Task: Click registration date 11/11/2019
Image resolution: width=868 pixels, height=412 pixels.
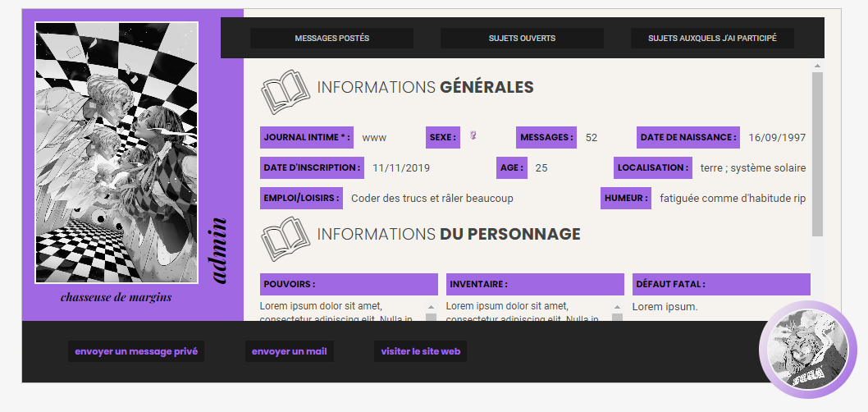Action: click(x=401, y=168)
